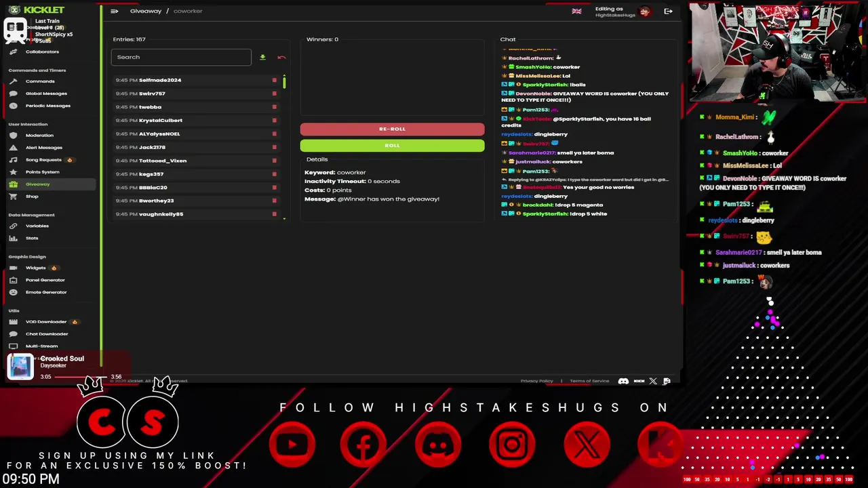868x488 pixels.
Task: Open Collaborators in the sidebar
Action: pyautogui.click(x=42, y=52)
